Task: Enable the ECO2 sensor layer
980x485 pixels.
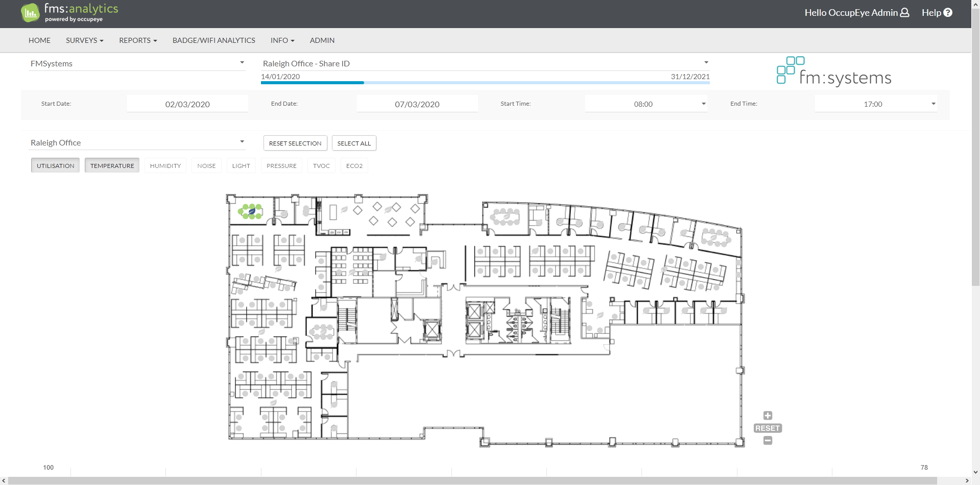Action: tap(354, 165)
